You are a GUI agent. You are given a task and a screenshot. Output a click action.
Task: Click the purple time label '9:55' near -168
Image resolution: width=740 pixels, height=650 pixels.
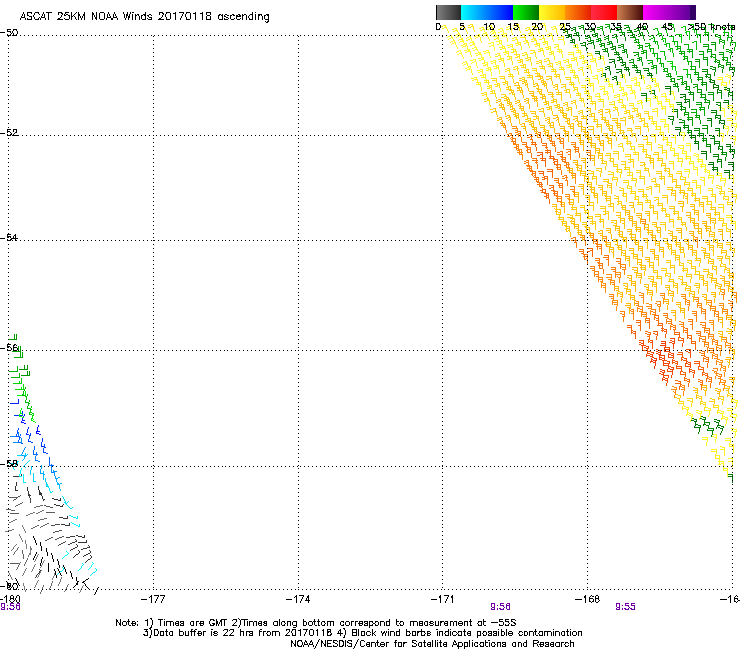[x=625, y=607]
